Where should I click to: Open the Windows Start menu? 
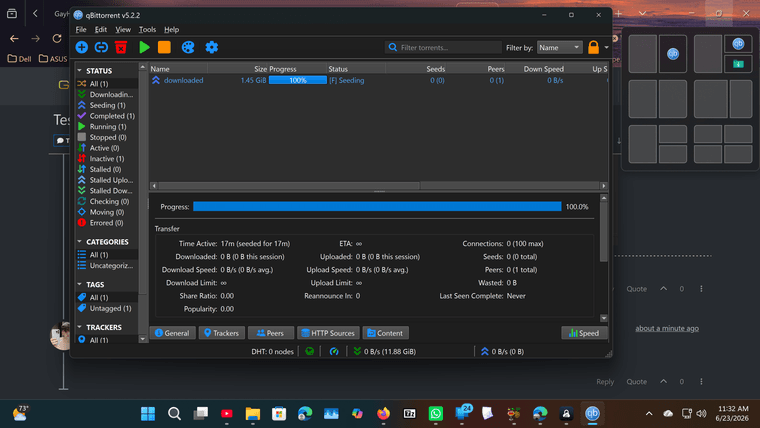[148, 413]
